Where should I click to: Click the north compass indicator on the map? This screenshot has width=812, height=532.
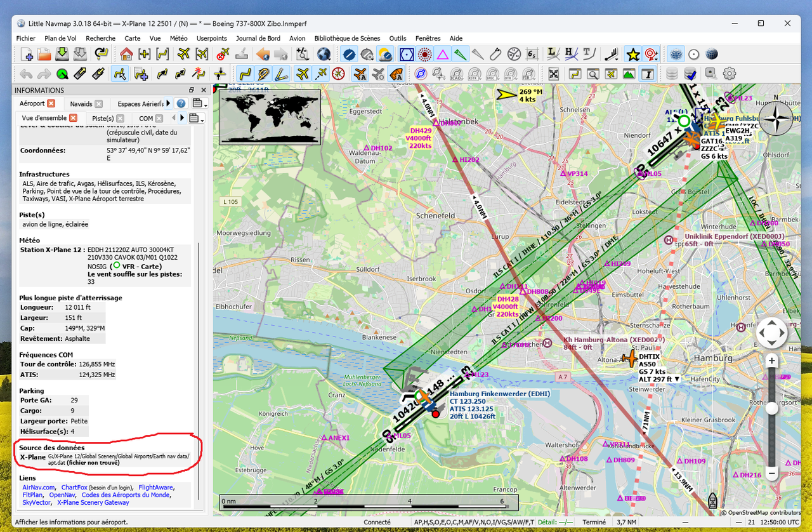click(776, 119)
